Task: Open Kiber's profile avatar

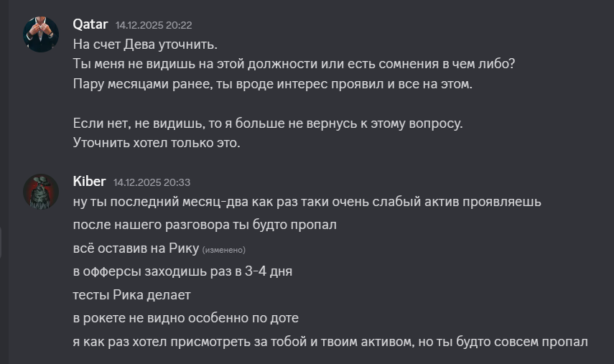Action: (41, 192)
